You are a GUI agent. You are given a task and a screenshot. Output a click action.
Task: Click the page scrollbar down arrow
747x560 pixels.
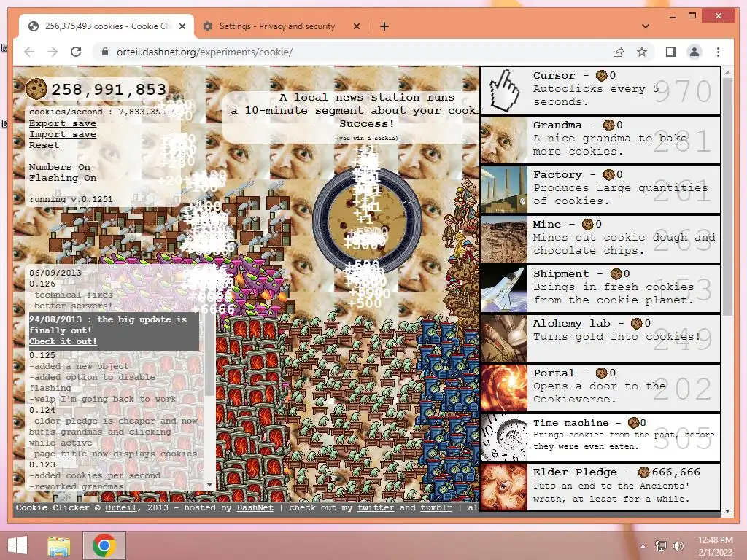click(x=727, y=511)
